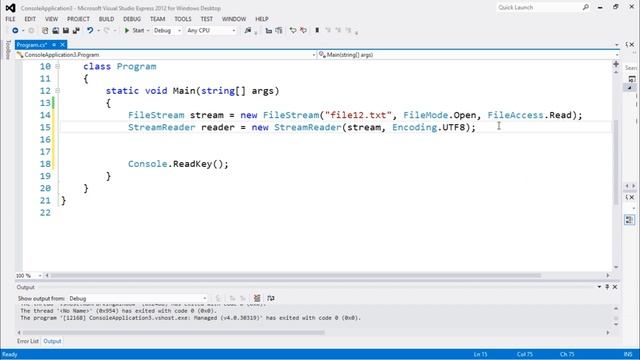
Task: Click the Step Back arrow toolbar icon
Action: (293, 31)
